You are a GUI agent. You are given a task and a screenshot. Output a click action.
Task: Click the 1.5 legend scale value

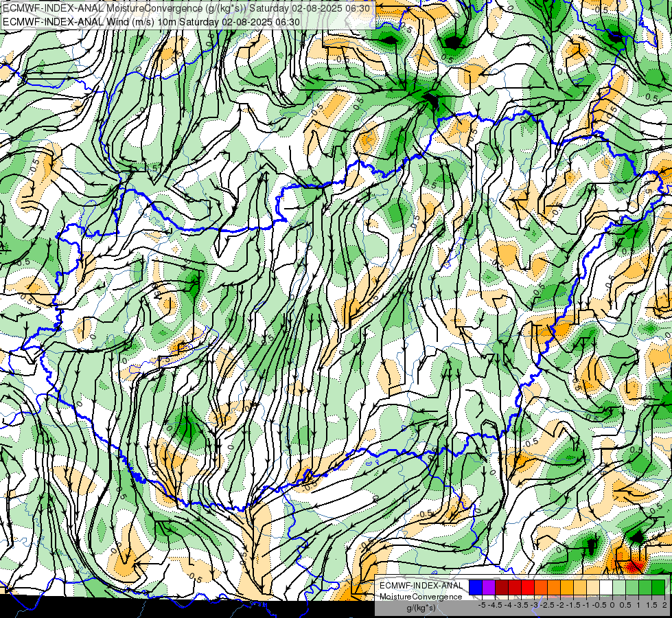click(651, 605)
